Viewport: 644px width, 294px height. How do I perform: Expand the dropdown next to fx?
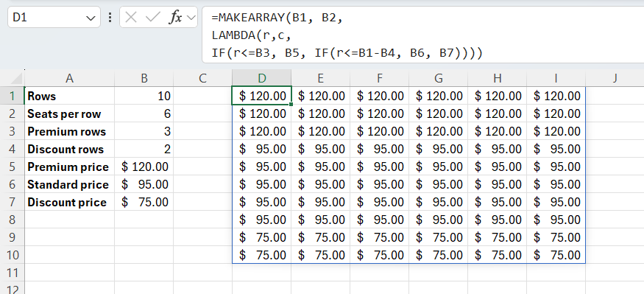(191, 17)
